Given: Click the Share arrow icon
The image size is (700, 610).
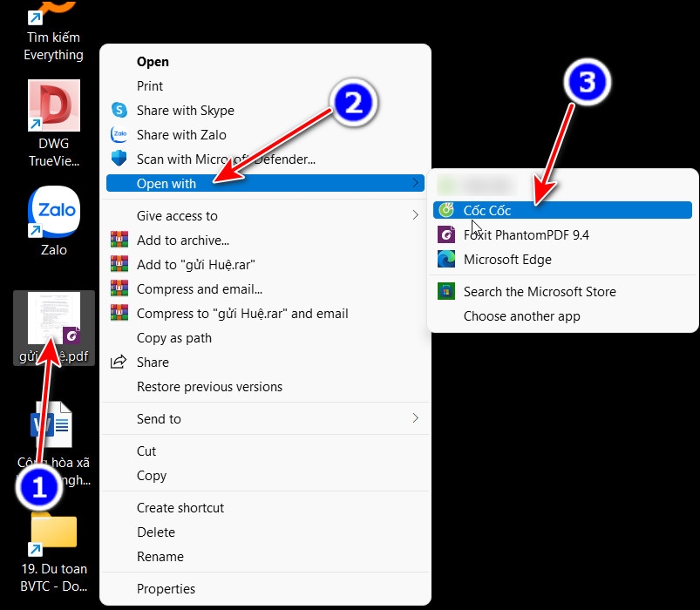Looking at the screenshot, I should tap(119, 362).
